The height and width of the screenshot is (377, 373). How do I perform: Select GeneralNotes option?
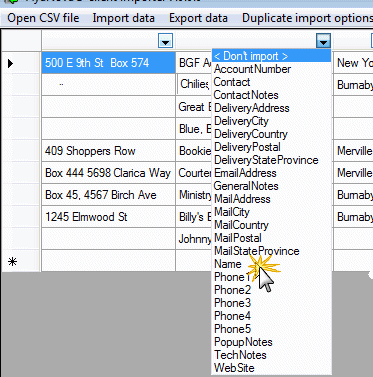pos(271,186)
